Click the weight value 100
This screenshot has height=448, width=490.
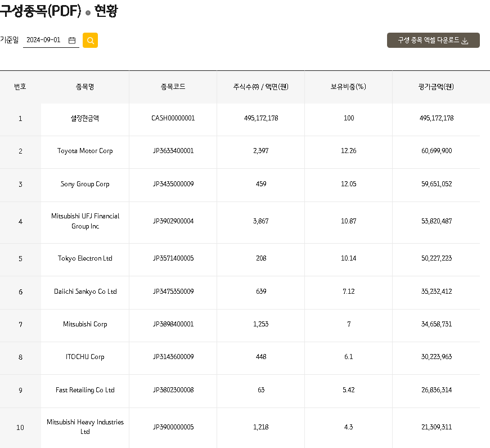pyautogui.click(x=349, y=118)
